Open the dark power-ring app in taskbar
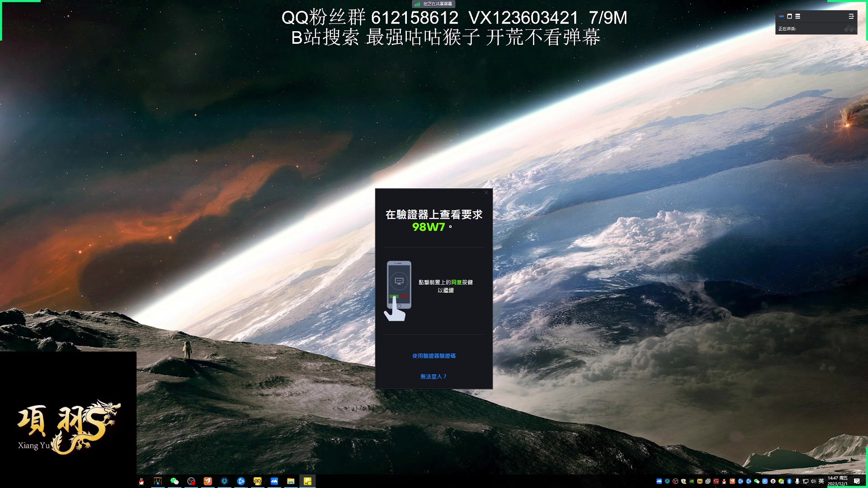Image resolution: width=868 pixels, height=488 pixels. (x=224, y=481)
